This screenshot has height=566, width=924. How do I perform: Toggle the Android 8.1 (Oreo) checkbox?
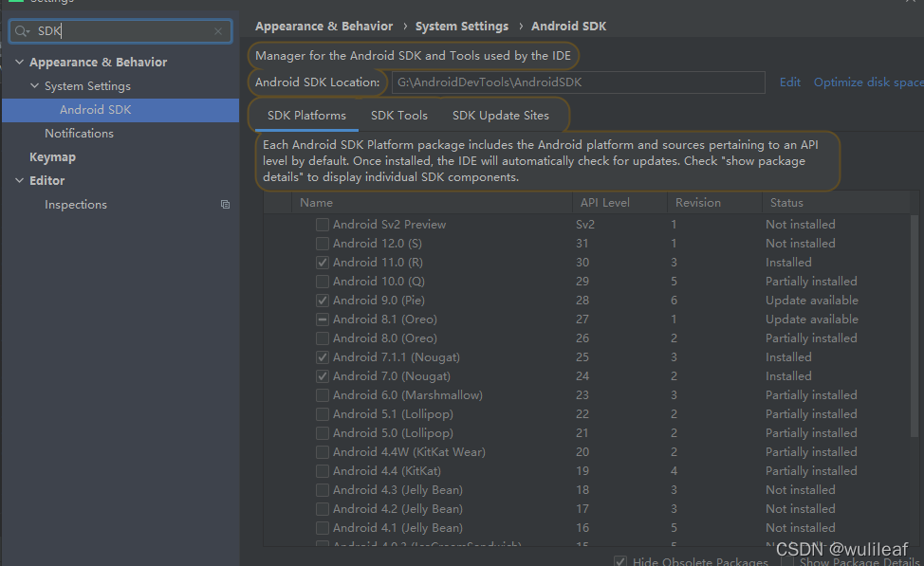[x=323, y=320]
